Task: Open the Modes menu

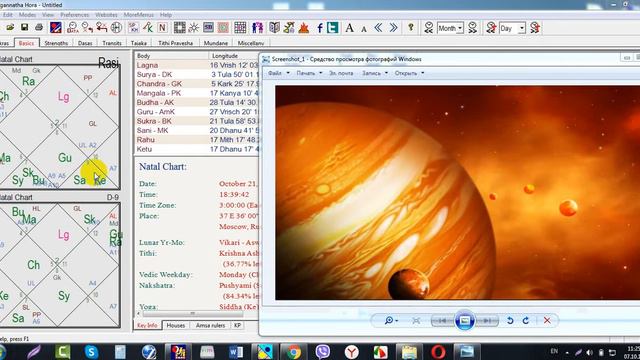Action: 27,15
